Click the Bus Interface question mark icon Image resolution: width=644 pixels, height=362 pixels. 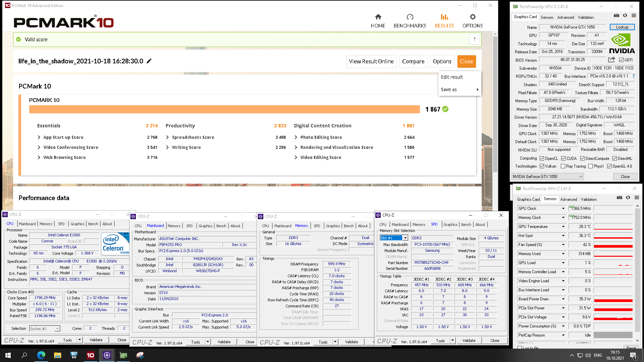(634, 76)
